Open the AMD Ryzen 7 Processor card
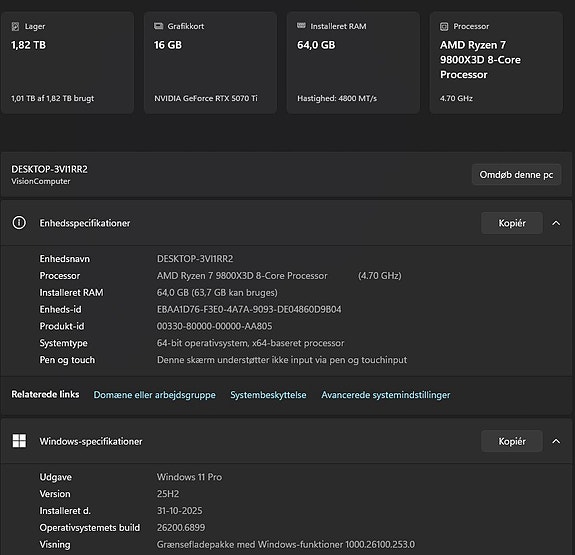Screen dimensions: 575x555 point(496,63)
